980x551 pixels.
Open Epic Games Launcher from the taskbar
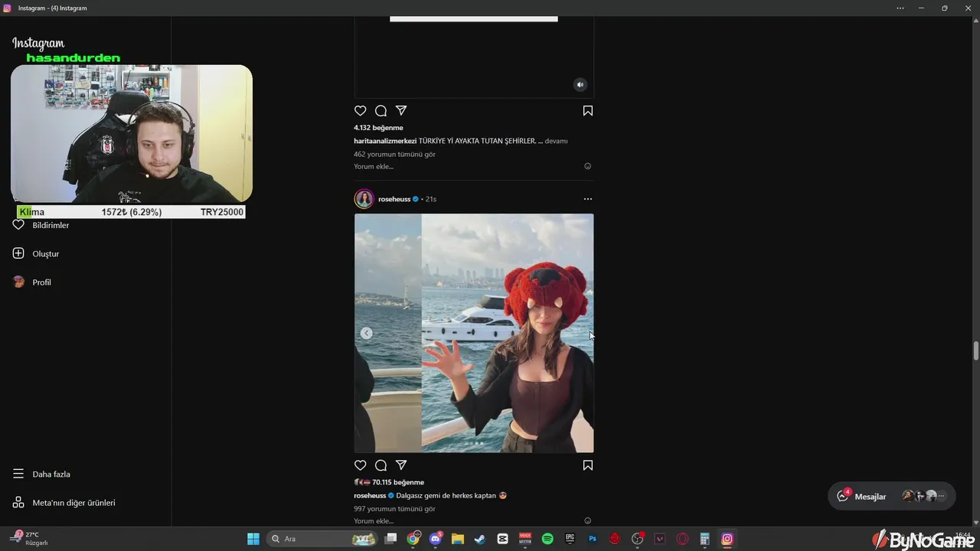[x=570, y=539]
